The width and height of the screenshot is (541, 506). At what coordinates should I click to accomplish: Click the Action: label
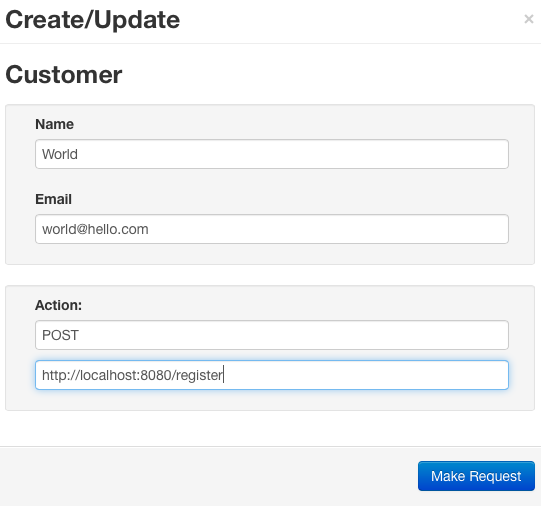[x=58, y=305]
